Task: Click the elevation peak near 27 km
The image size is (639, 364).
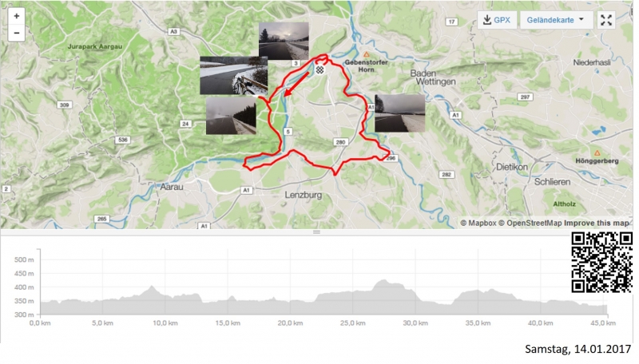Action: click(x=383, y=281)
